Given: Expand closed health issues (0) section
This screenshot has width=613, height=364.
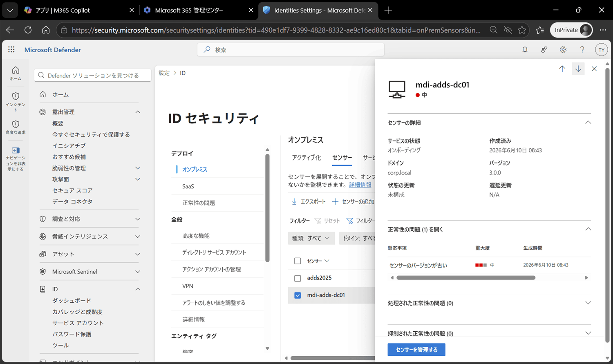Looking at the screenshot, I should pos(588,303).
